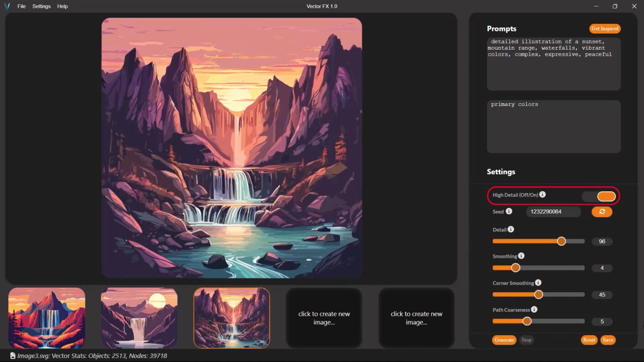
Task: Open the Help menu
Action: (x=62, y=6)
